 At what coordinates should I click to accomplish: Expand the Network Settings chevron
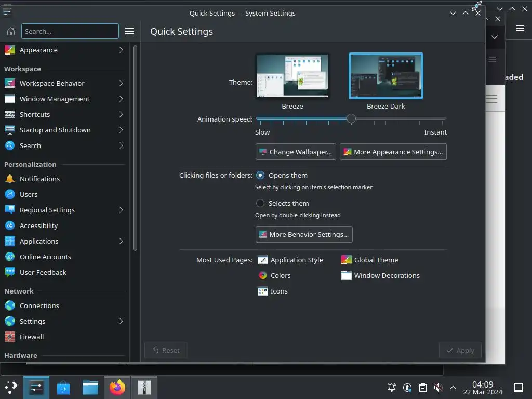click(121, 321)
